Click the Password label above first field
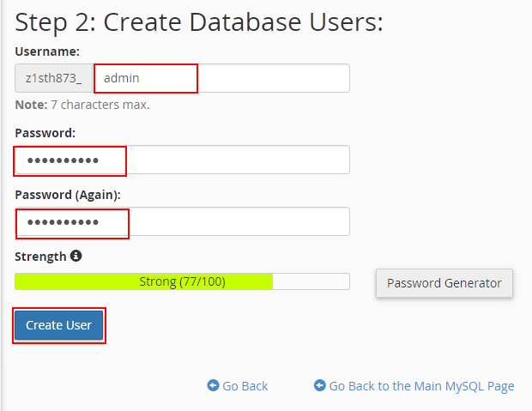 [45, 133]
